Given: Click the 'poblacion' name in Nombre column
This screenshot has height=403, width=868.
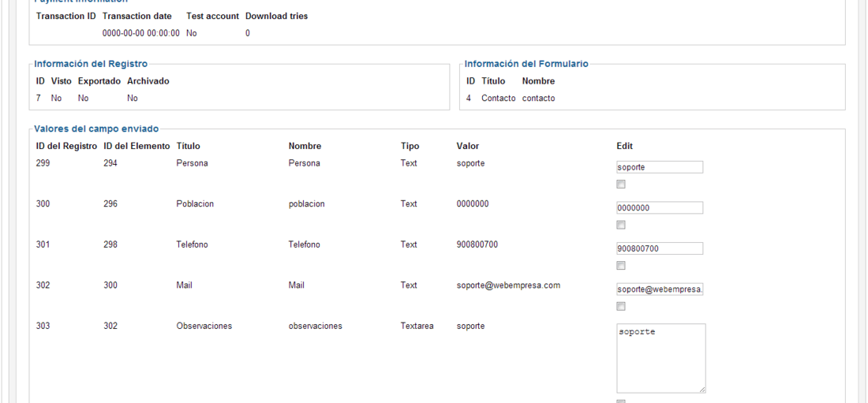Looking at the screenshot, I should [306, 203].
